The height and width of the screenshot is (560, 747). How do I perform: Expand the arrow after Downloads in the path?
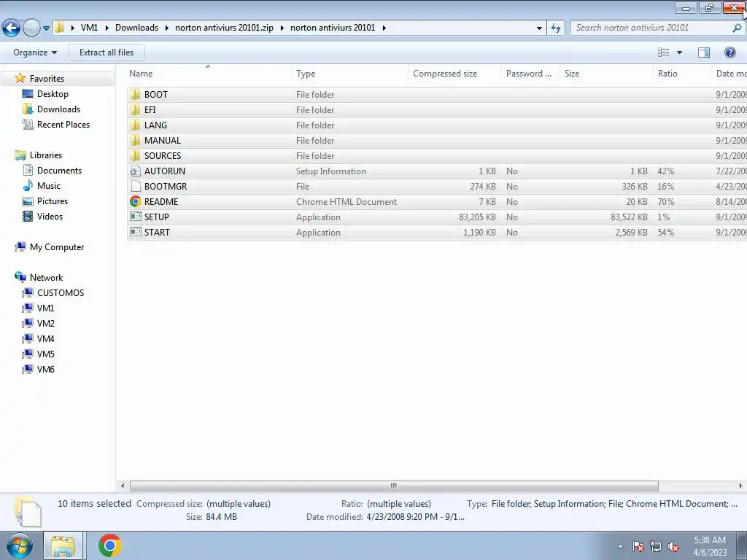[167, 28]
